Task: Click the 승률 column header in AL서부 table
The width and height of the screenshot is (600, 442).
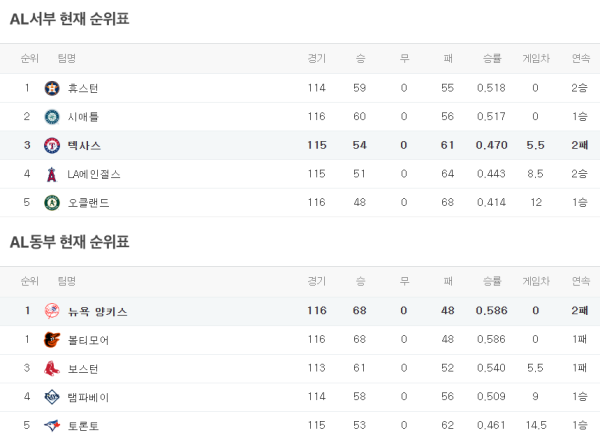Action: point(492,58)
